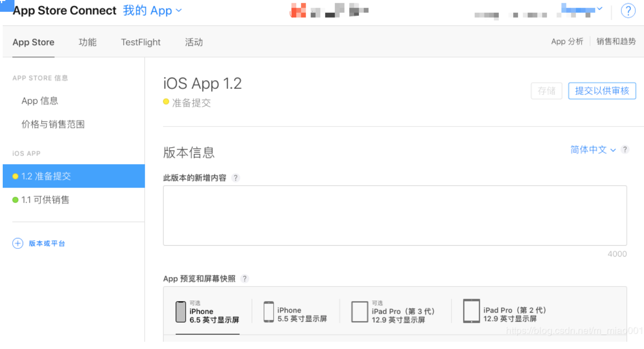644x349 pixels.
Task: Click the 版本信息 section heading
Action: pos(189,152)
